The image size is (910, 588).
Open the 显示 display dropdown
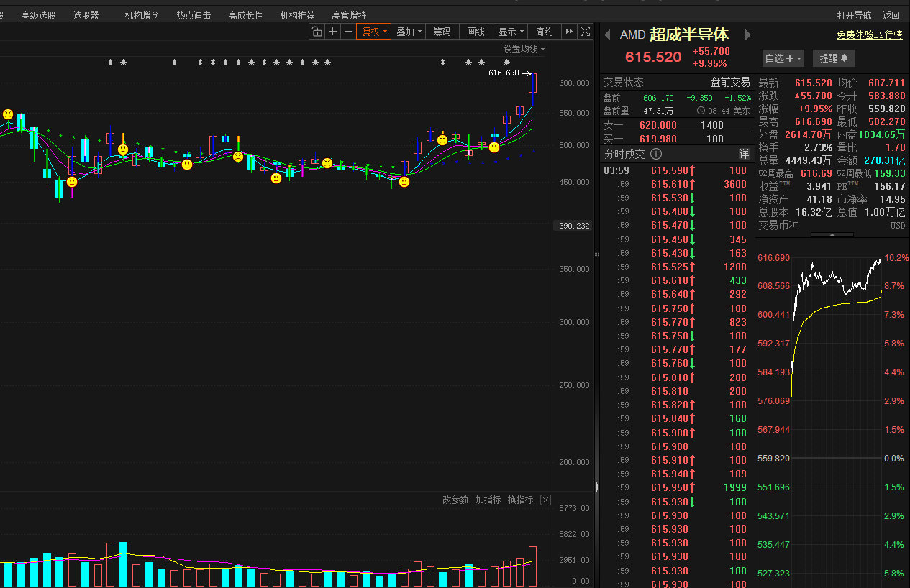[511, 32]
